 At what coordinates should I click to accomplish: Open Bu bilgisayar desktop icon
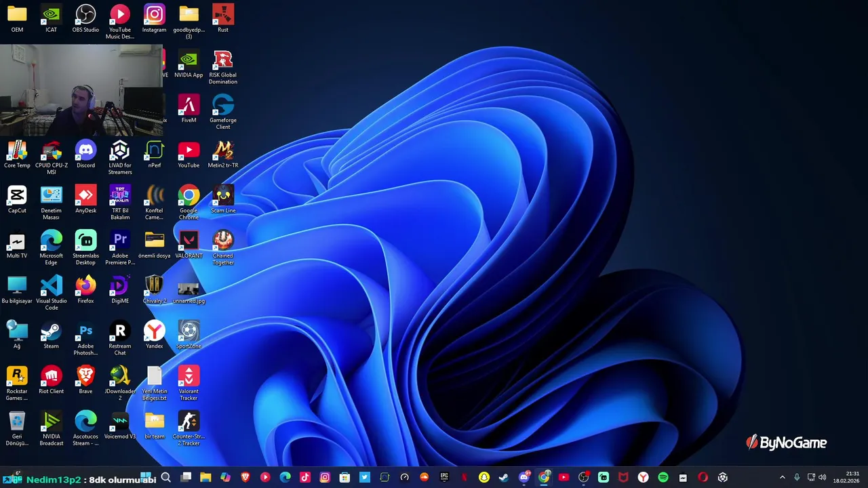click(17, 289)
